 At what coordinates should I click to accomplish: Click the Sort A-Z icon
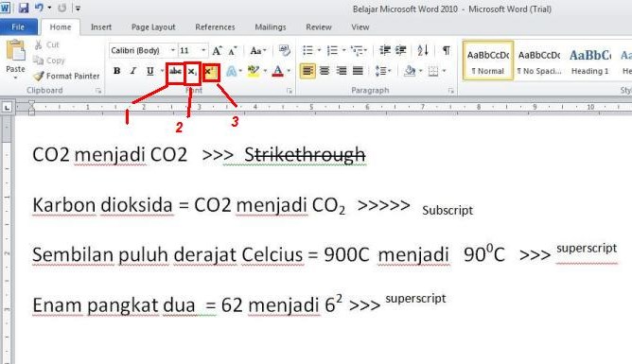coord(423,50)
